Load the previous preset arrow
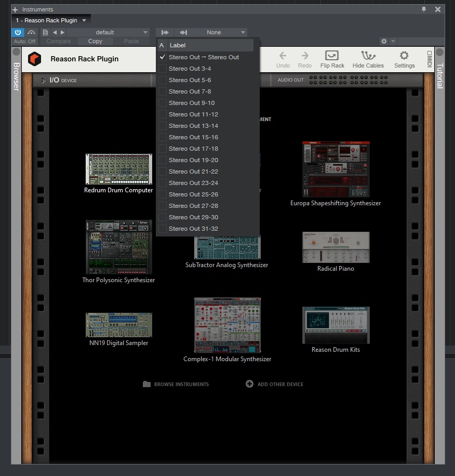 (x=55, y=32)
